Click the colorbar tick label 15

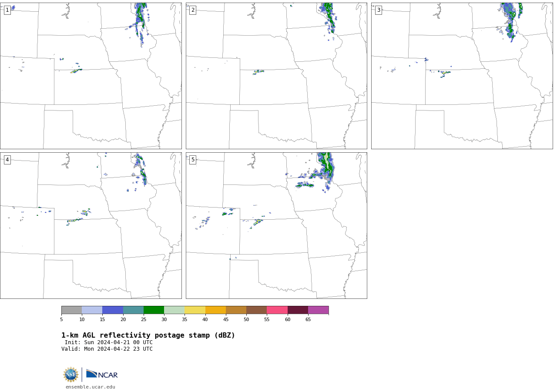[x=102, y=320]
